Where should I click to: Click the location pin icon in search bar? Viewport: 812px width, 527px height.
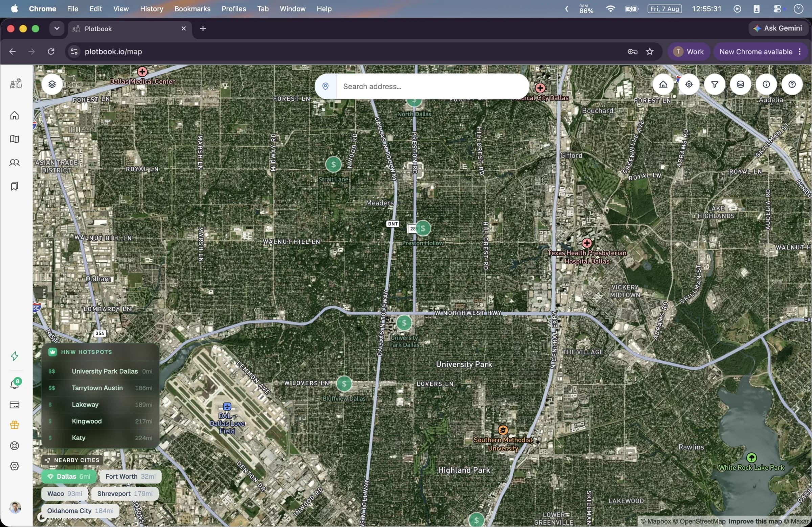[x=325, y=87]
